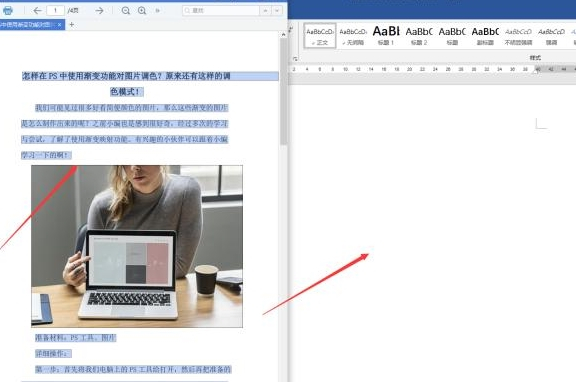Apply the 副标题 style in Word
Image resolution: width=576 pixels, height=382 pixels.
point(485,36)
